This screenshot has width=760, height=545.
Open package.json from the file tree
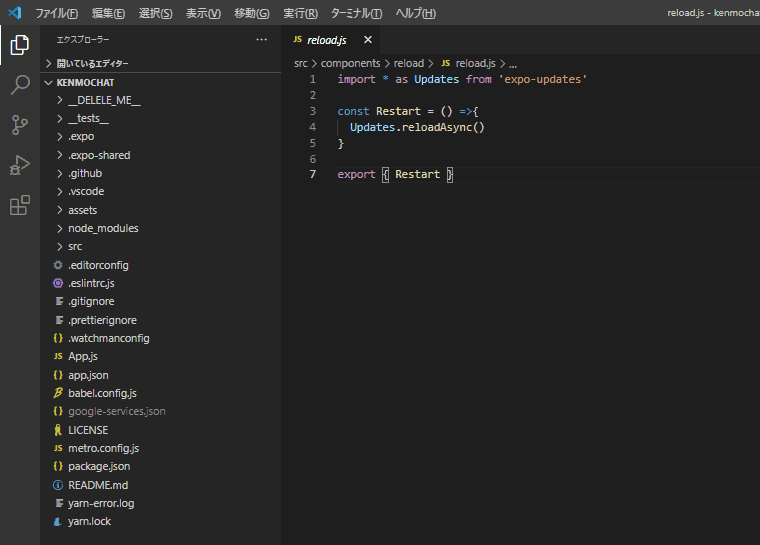[x=99, y=466]
